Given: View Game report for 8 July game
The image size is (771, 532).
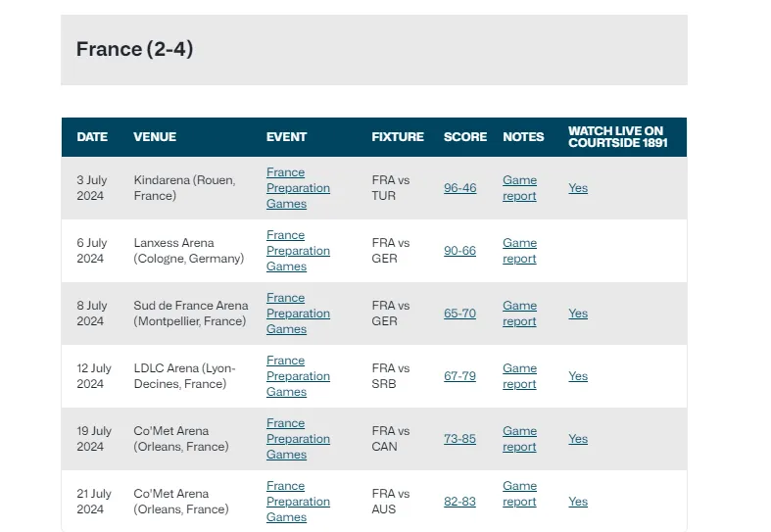Looking at the screenshot, I should [519, 314].
